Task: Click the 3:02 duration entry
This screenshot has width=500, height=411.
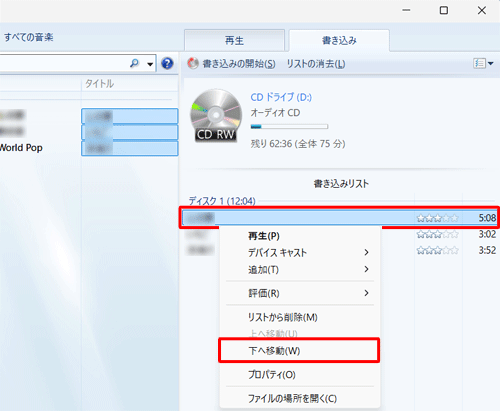Action: pyautogui.click(x=487, y=234)
